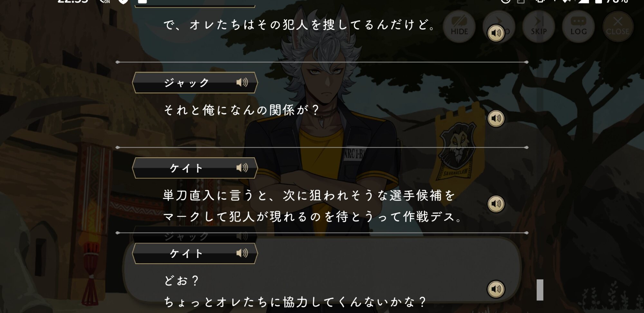
Task: Tap the SKIP button icon
Action: (539, 26)
